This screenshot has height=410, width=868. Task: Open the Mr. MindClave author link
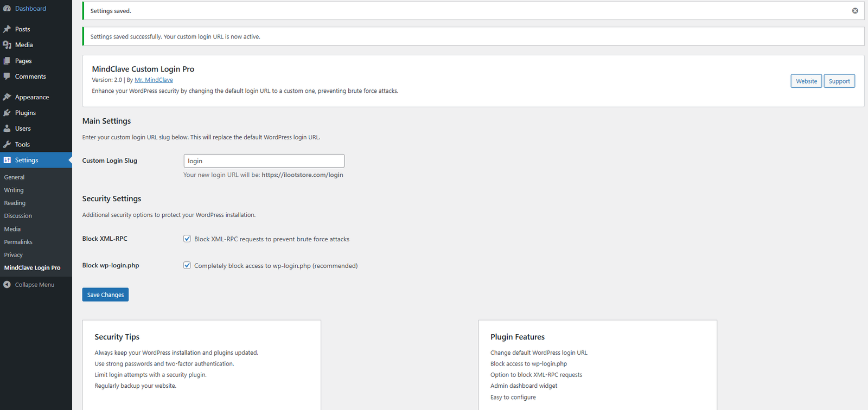[x=154, y=80]
